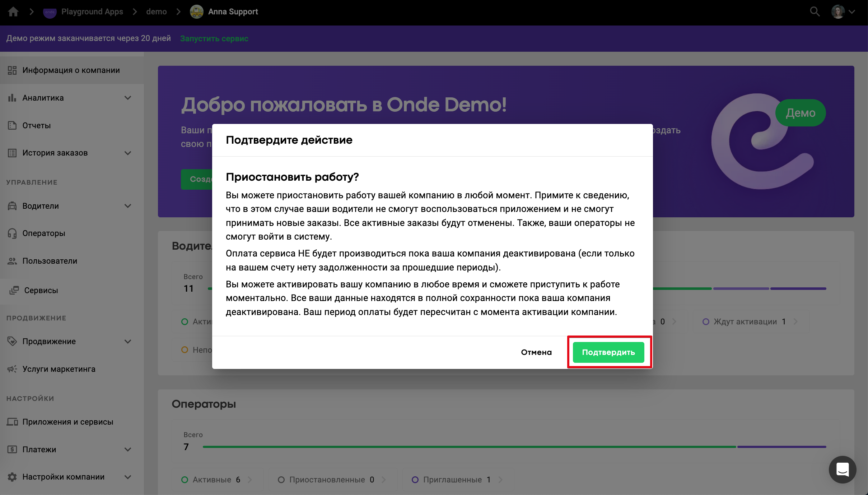Click the Company settings gear icon
The height and width of the screenshot is (495, 868).
(x=12, y=477)
